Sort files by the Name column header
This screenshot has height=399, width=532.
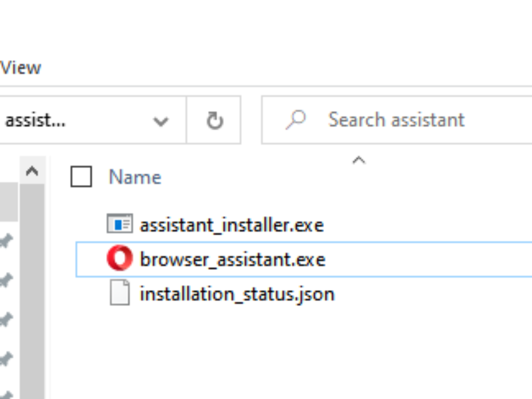[135, 177]
